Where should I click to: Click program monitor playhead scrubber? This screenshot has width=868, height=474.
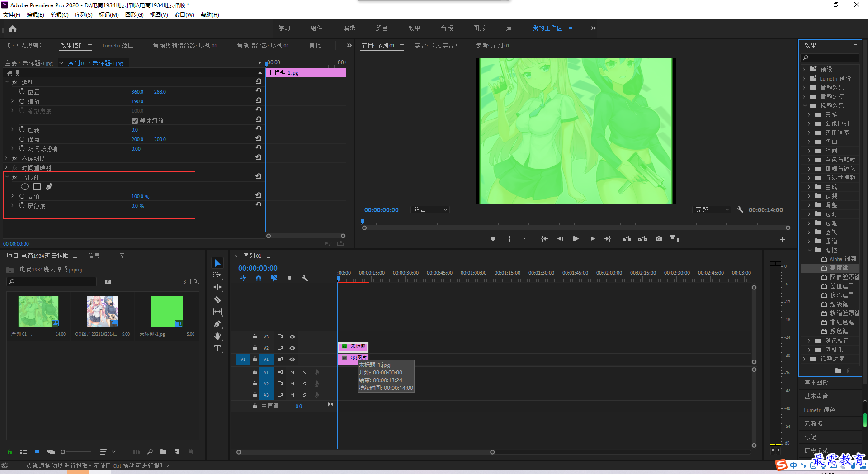tap(363, 222)
